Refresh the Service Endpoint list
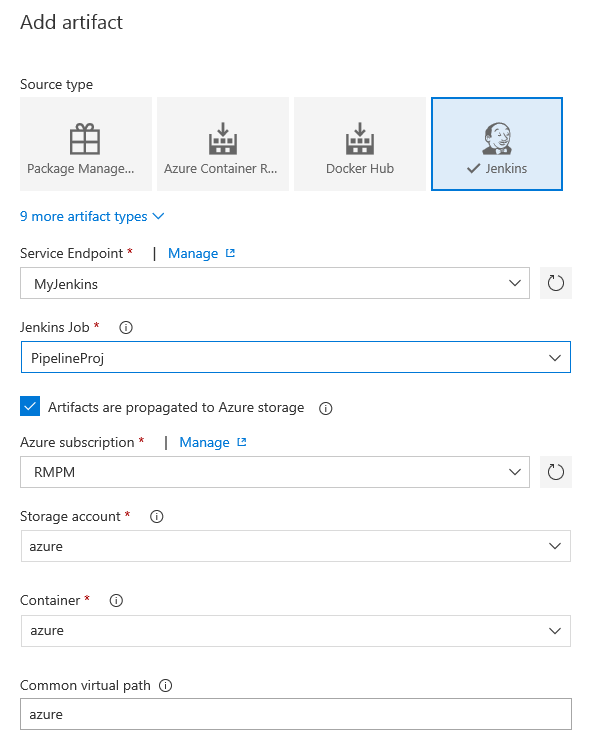This screenshot has height=744, width=595. coord(556,283)
